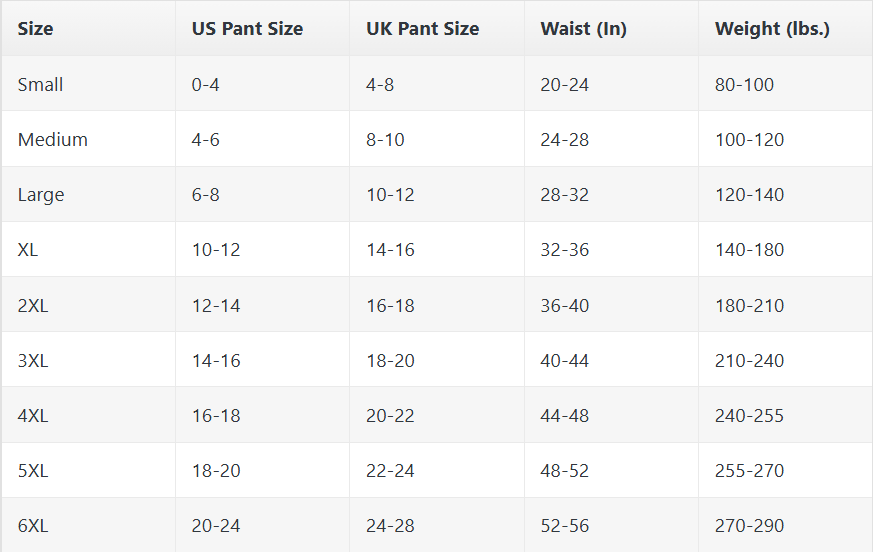Select the 270-290 weight cell
This screenshot has height=552, width=873.
click(749, 525)
